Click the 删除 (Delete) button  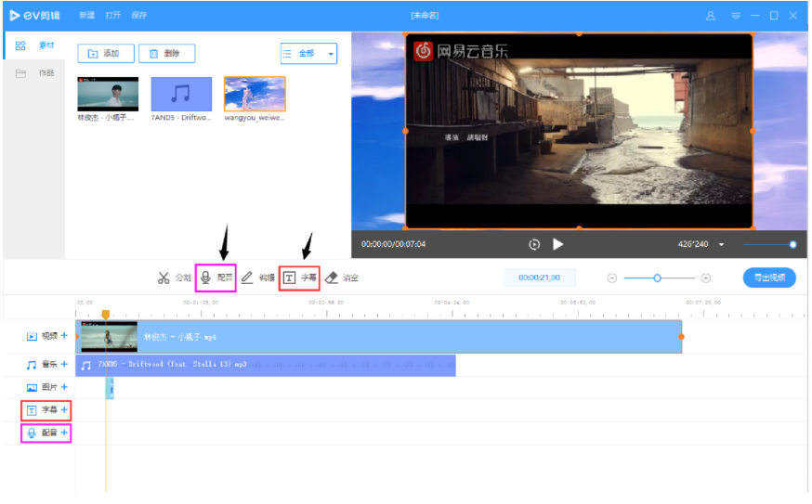pyautogui.click(x=166, y=53)
